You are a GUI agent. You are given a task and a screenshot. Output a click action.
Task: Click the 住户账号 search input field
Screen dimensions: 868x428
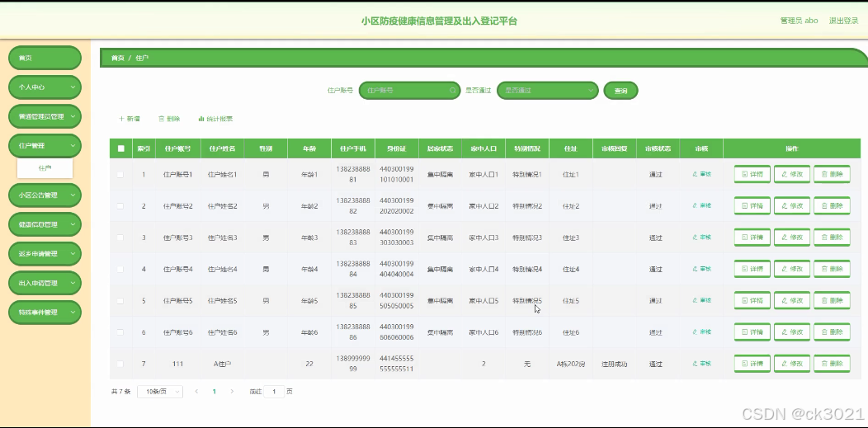[x=409, y=91]
